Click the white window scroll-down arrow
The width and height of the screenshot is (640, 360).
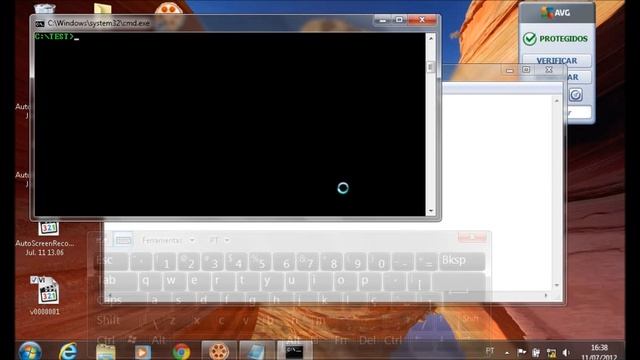pos(557,285)
